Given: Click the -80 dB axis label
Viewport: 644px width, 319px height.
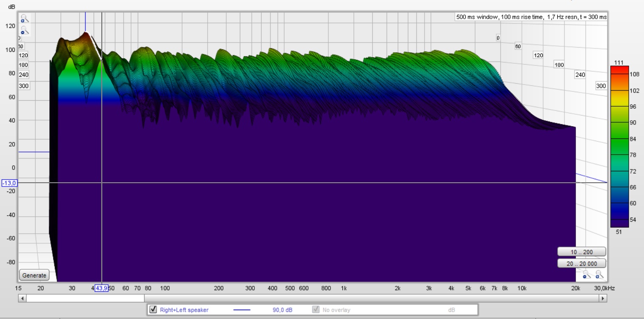Looking at the screenshot, I should coord(10,262).
